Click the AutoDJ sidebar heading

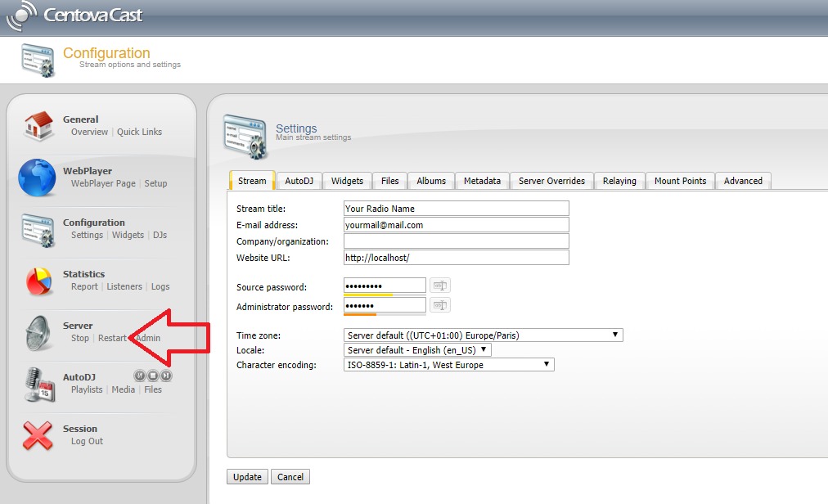[79, 377]
